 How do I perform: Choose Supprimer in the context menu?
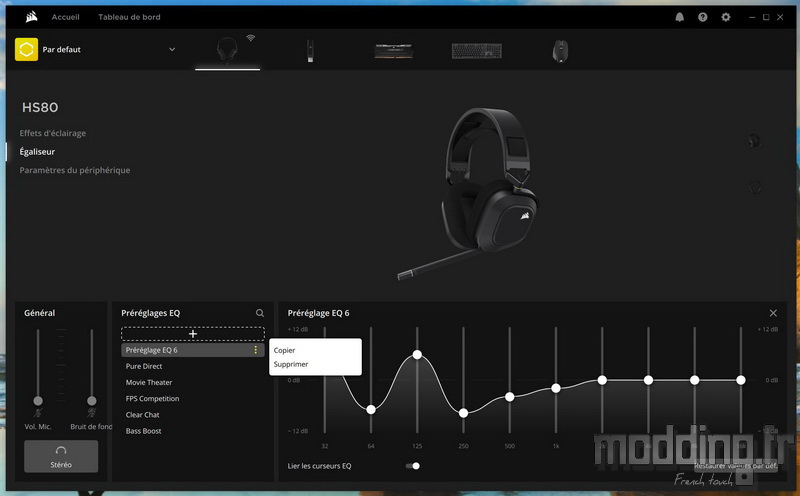pyautogui.click(x=291, y=364)
